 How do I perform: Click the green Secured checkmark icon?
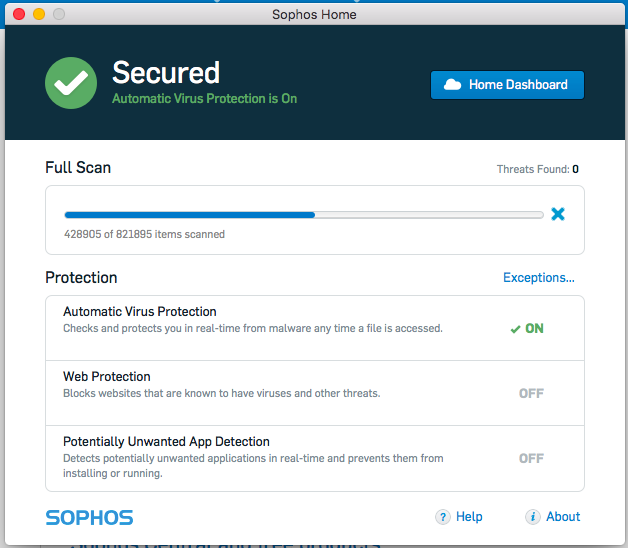point(71,83)
